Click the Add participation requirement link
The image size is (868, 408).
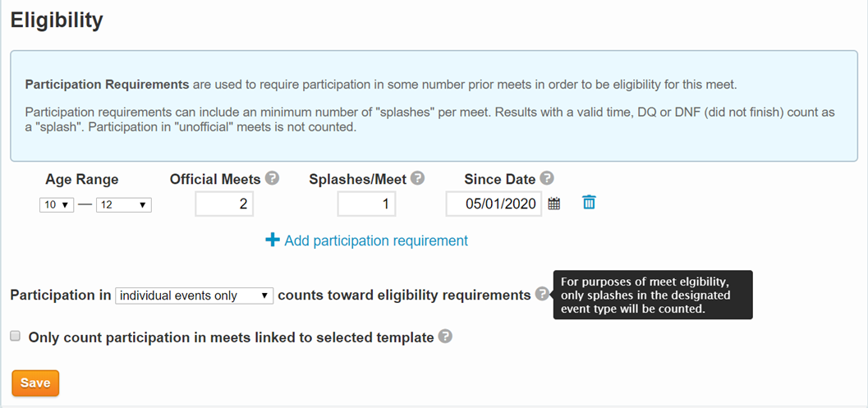[x=376, y=241]
